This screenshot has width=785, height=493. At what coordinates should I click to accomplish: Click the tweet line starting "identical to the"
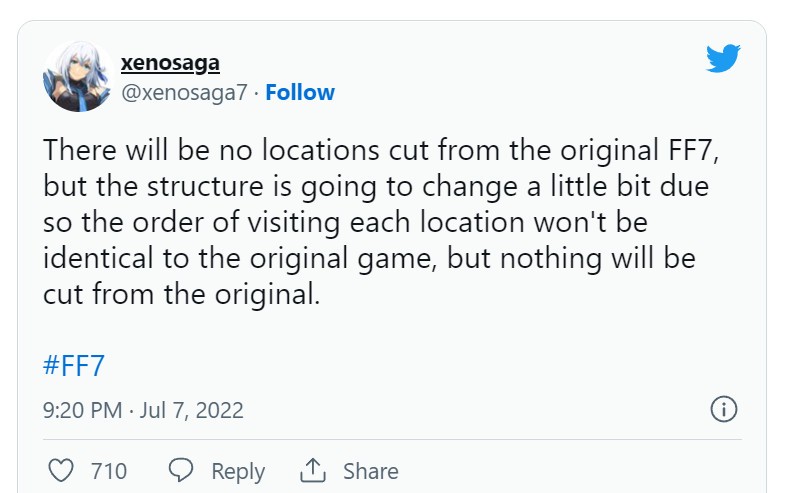[x=370, y=260]
